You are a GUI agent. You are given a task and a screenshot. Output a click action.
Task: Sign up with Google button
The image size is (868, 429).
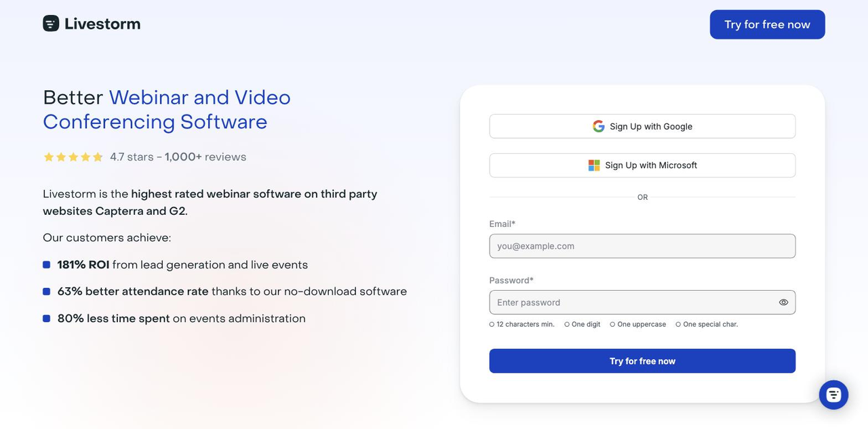pos(642,126)
